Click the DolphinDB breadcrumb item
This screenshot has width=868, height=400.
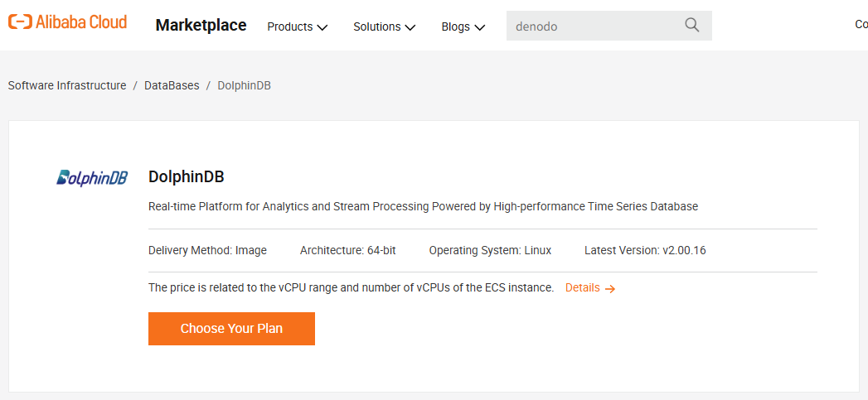244,86
